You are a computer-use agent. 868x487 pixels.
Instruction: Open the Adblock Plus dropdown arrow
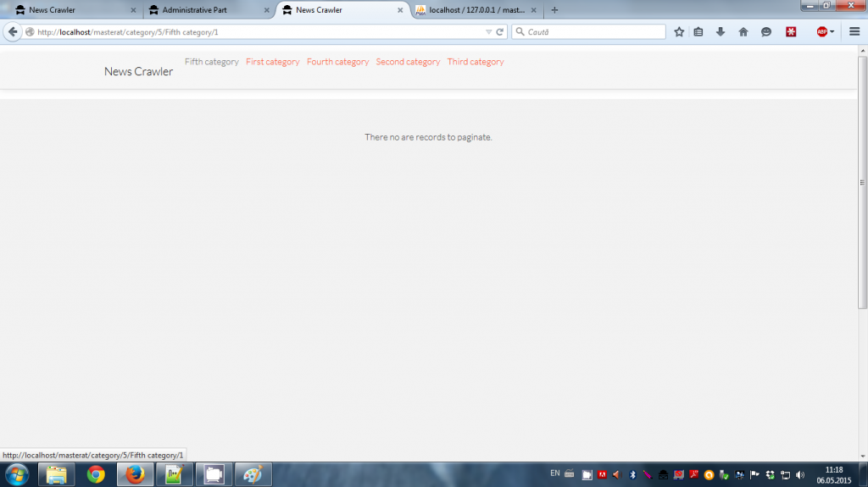click(832, 32)
